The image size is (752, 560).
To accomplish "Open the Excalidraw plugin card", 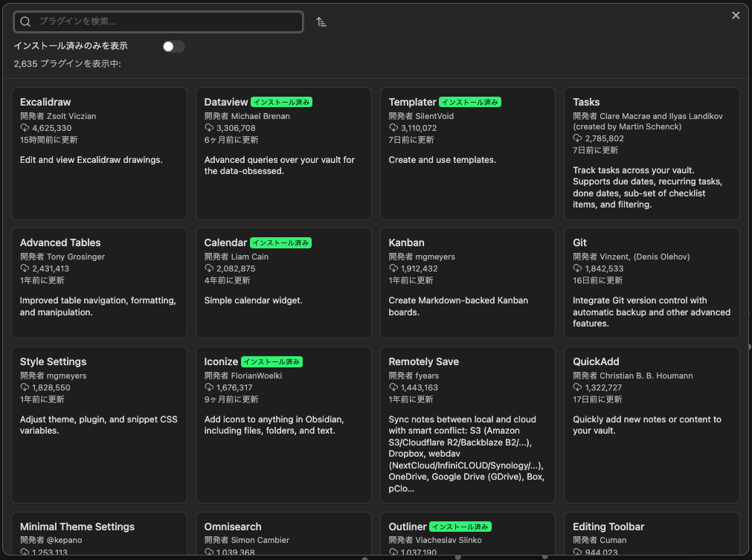I will (x=99, y=153).
